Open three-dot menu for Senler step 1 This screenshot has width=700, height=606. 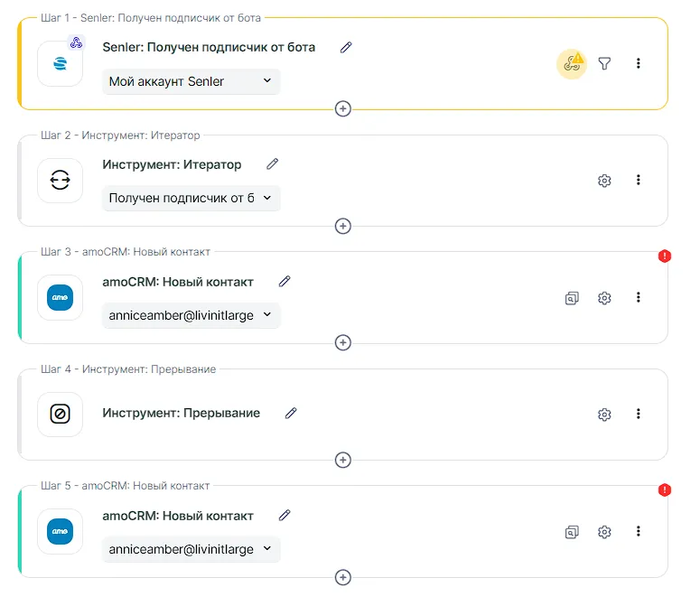(638, 63)
